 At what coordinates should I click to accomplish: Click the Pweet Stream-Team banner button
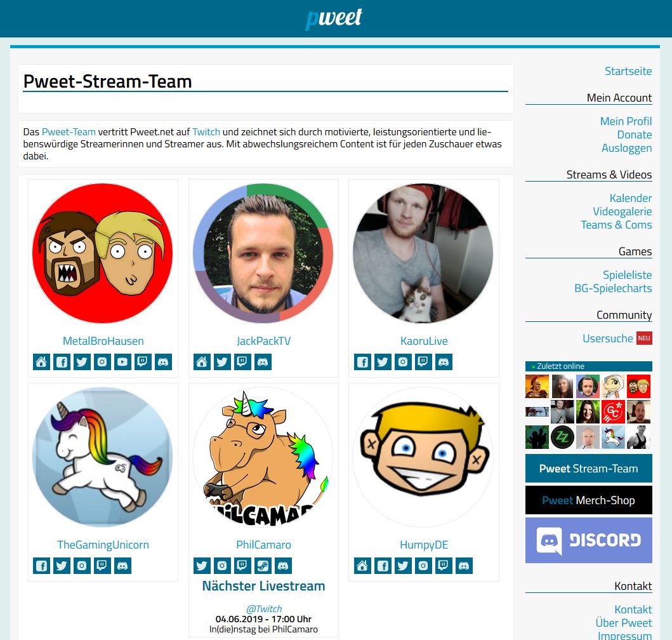point(588,469)
